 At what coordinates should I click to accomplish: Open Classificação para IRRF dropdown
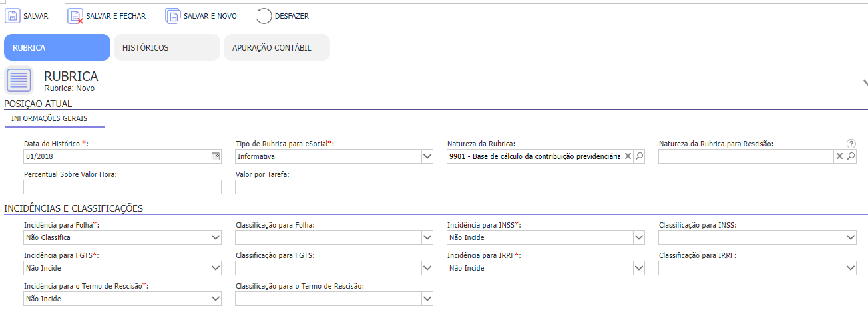pyautogui.click(x=850, y=268)
